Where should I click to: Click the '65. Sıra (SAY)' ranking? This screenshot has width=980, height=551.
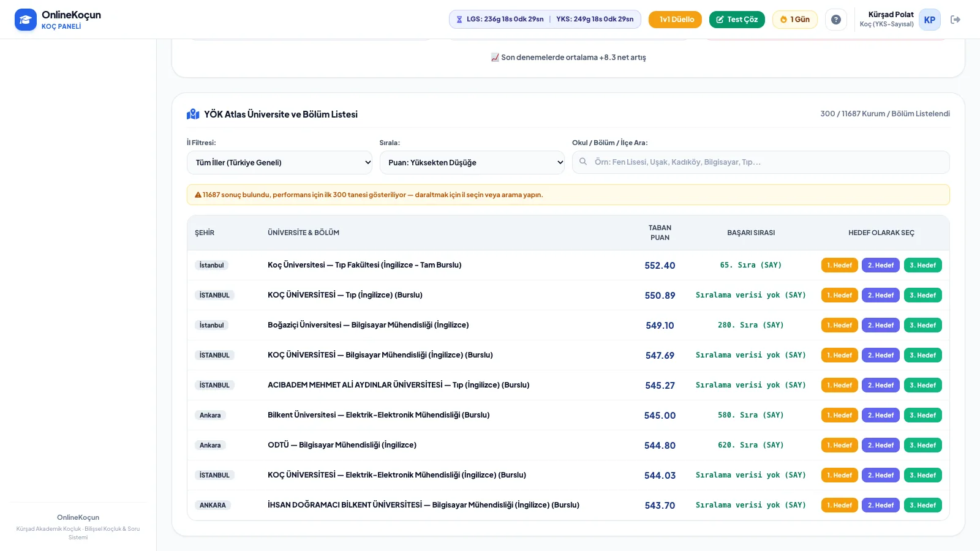coord(751,265)
